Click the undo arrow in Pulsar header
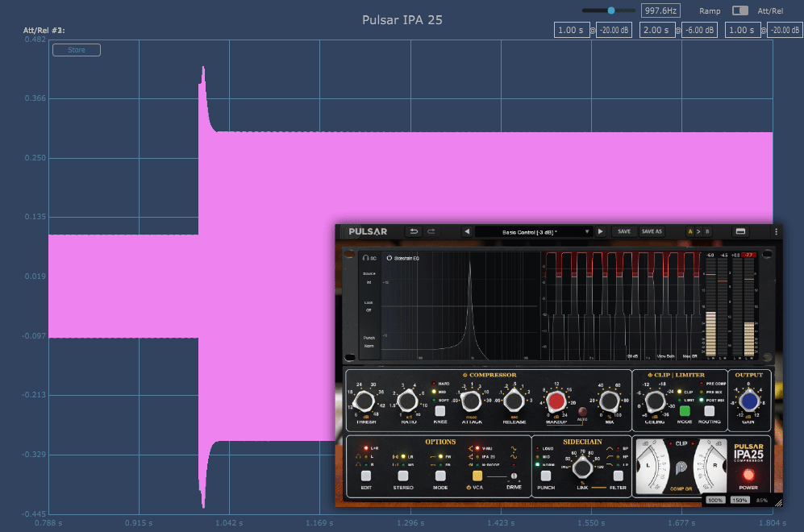 coord(413,231)
